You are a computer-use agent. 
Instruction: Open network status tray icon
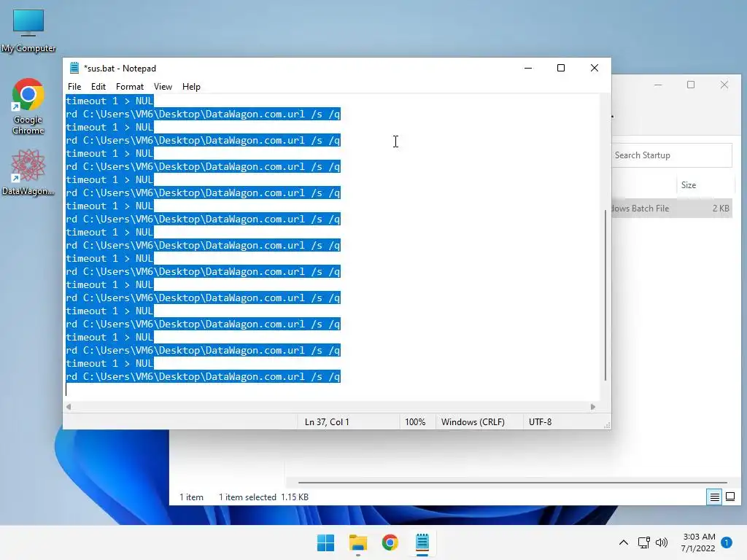pos(643,542)
